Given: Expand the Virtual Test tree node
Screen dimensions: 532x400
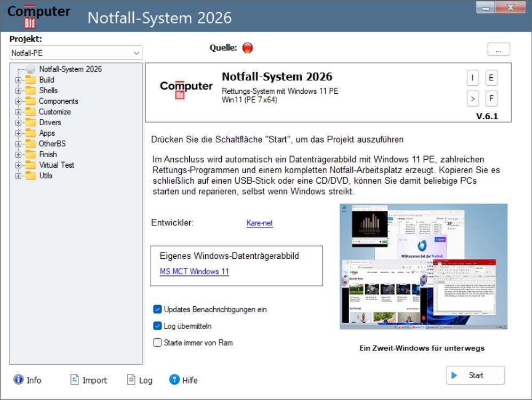Looking at the screenshot, I should [18, 166].
